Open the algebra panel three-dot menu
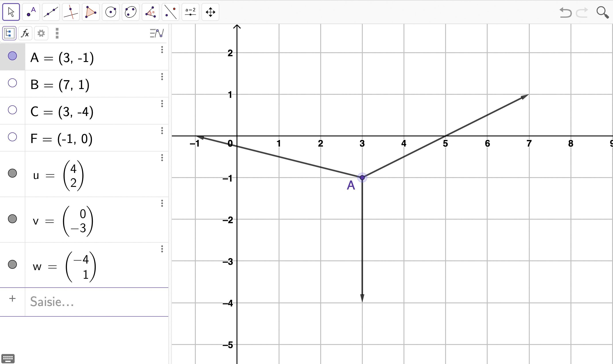The image size is (613, 364). pos(57,33)
